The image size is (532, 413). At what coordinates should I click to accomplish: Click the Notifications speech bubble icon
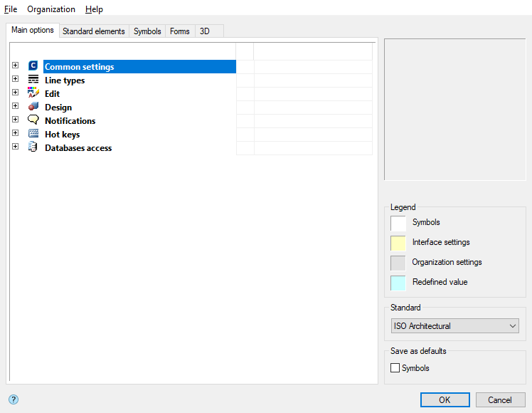(x=33, y=120)
